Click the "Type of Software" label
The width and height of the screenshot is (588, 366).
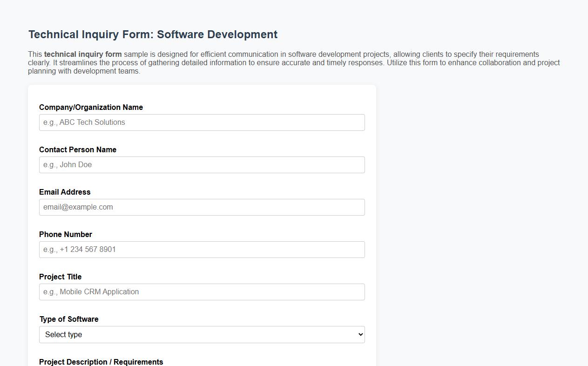point(68,319)
